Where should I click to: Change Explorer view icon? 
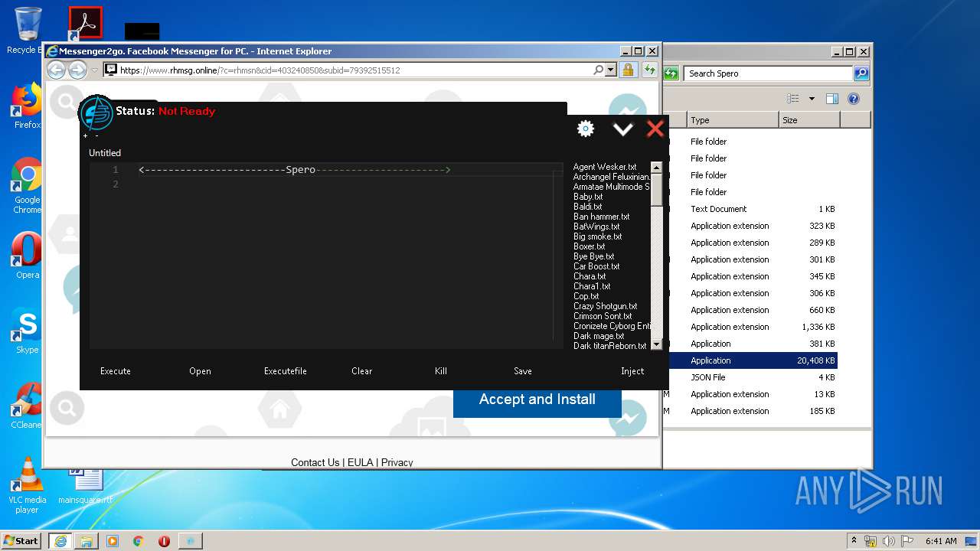pos(793,99)
